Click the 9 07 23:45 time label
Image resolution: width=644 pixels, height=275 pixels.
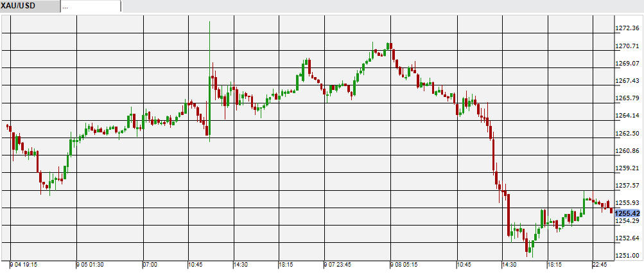[x=338, y=264]
